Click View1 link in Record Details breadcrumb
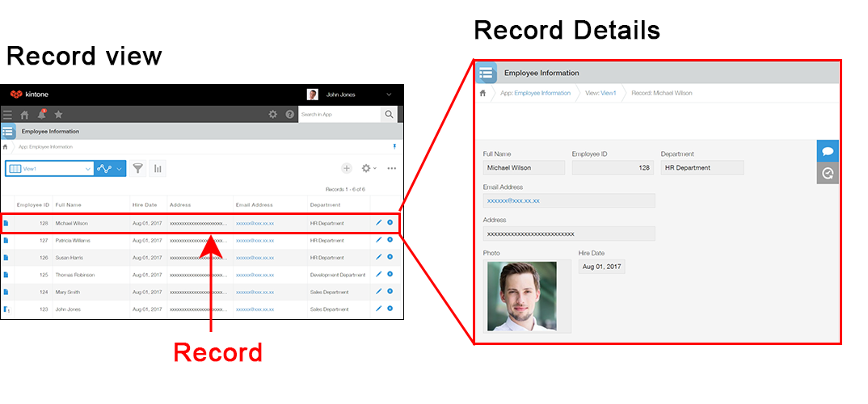This screenshot has width=868, height=404. (x=608, y=93)
